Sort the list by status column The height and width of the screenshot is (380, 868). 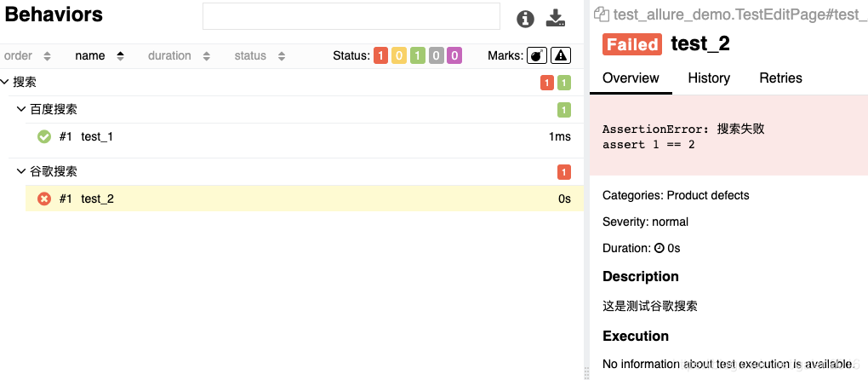pyautogui.click(x=260, y=56)
